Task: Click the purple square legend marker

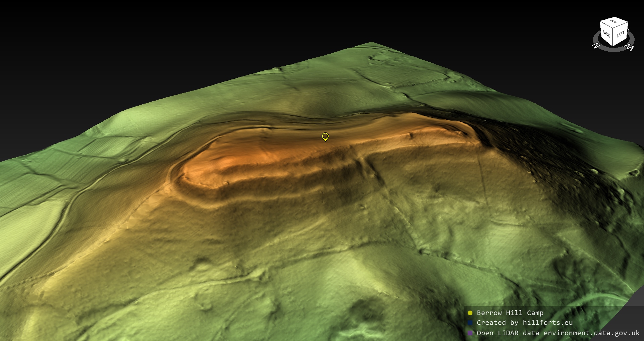Action: 470,333
